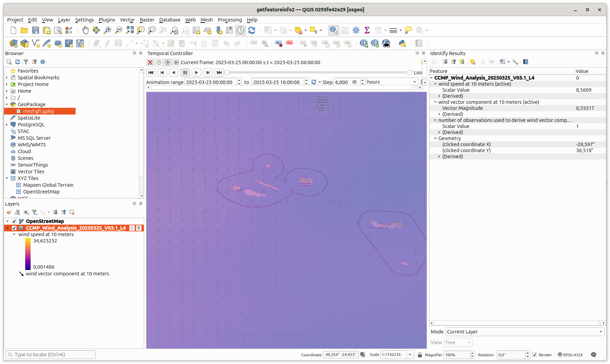Collapse the wind speed legend in Layers panel

click(14, 234)
